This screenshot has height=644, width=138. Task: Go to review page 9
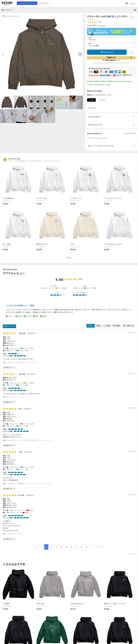tap(86, 547)
